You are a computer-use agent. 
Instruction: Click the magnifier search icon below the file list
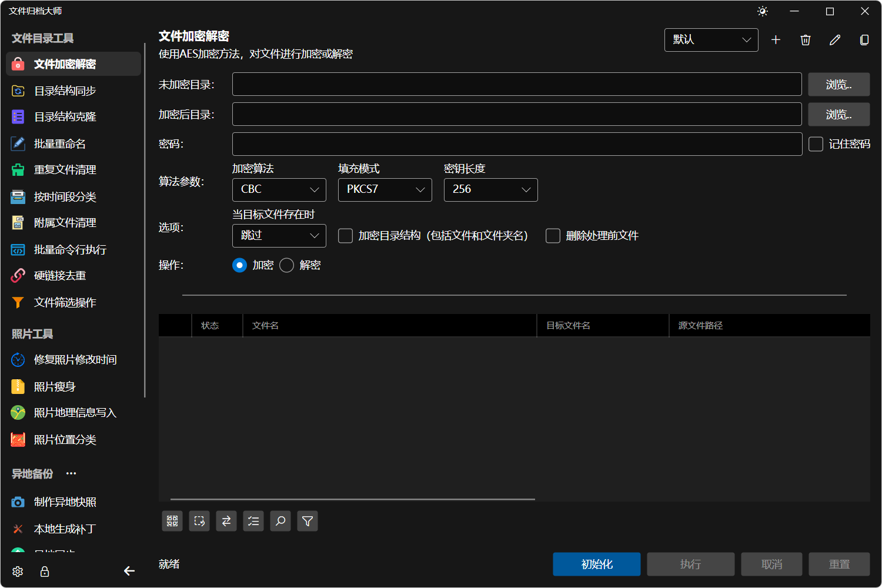coord(280,521)
